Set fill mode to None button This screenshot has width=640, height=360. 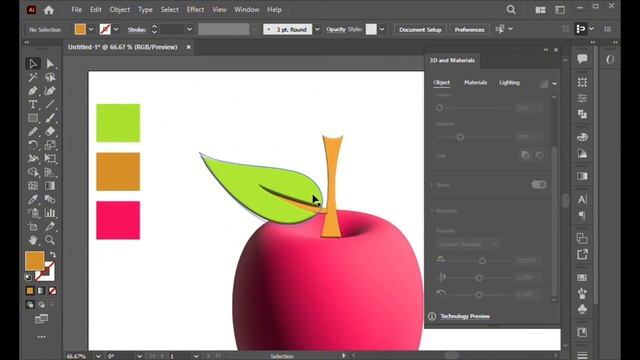53,291
